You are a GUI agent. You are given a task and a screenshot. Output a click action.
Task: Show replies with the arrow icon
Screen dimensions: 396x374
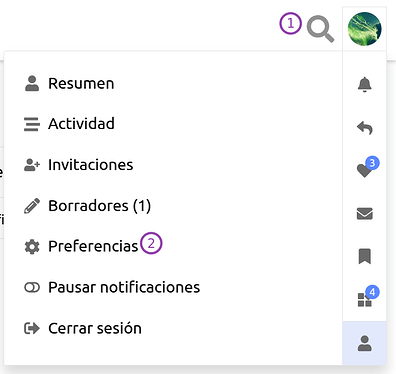[x=364, y=128]
